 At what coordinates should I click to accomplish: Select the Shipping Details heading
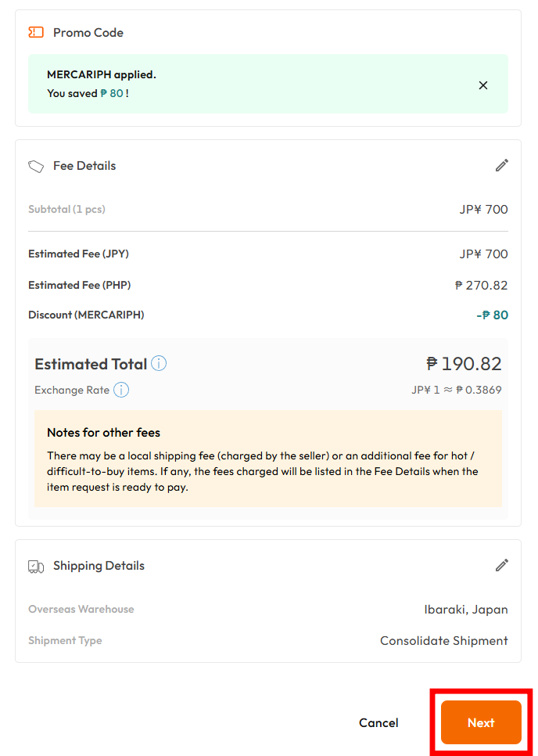click(x=99, y=566)
